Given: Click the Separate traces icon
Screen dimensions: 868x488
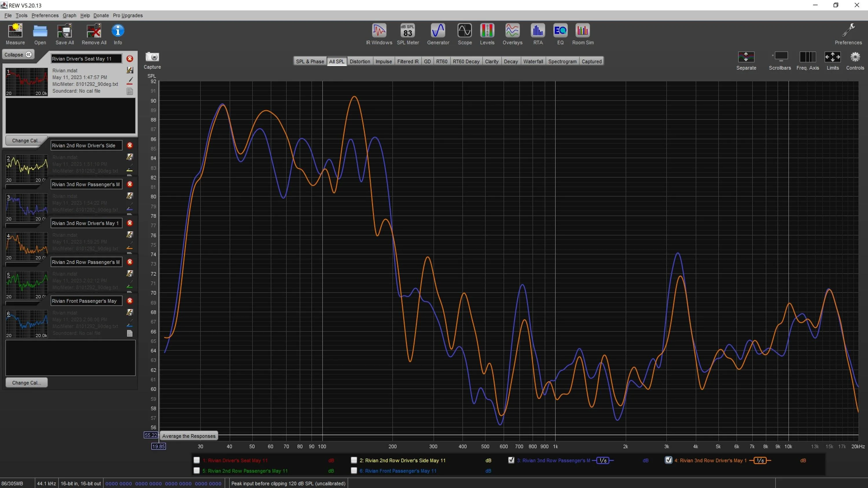Looking at the screenshot, I should coord(746,57).
